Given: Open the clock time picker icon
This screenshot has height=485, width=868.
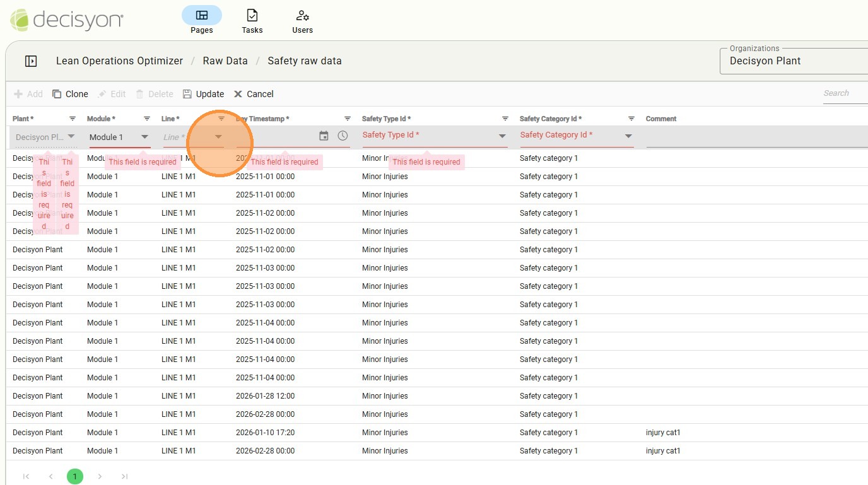Looking at the screenshot, I should 343,136.
